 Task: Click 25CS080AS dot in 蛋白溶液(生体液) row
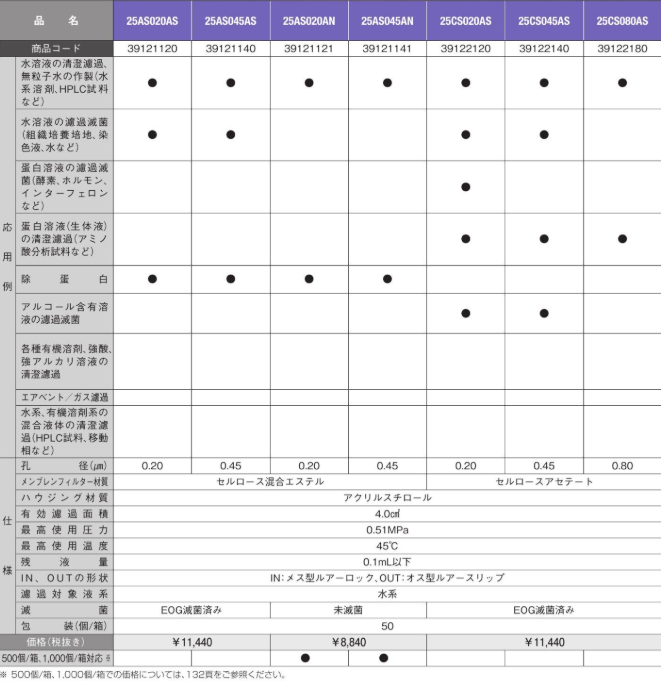pyautogui.click(x=622, y=239)
